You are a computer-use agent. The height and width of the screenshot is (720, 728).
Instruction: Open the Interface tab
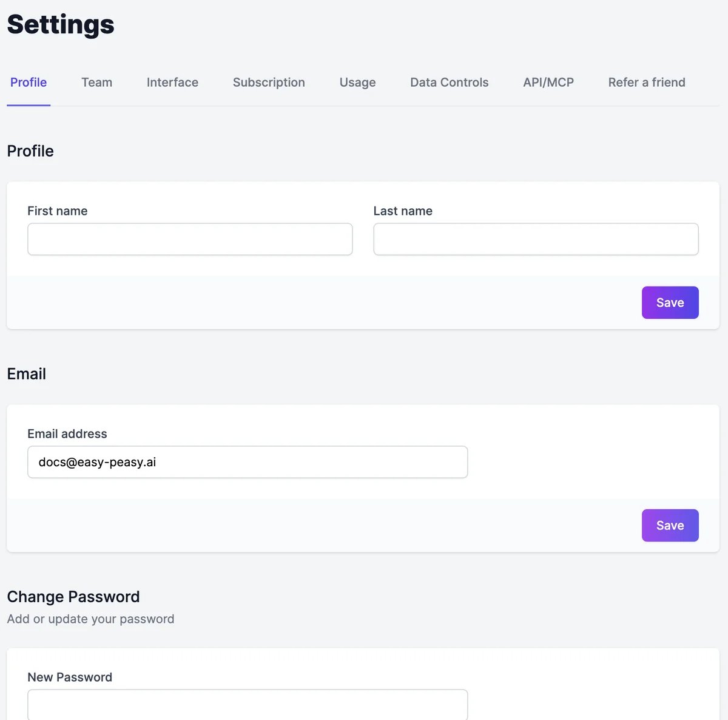pos(172,83)
